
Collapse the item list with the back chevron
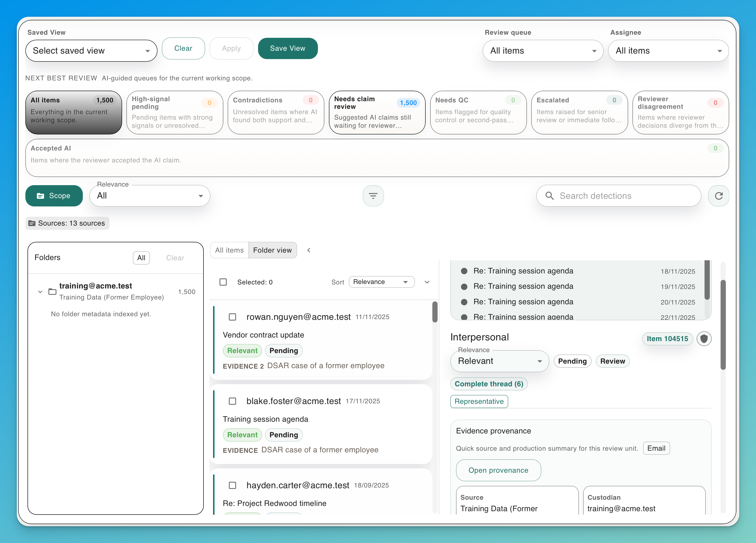click(x=308, y=250)
